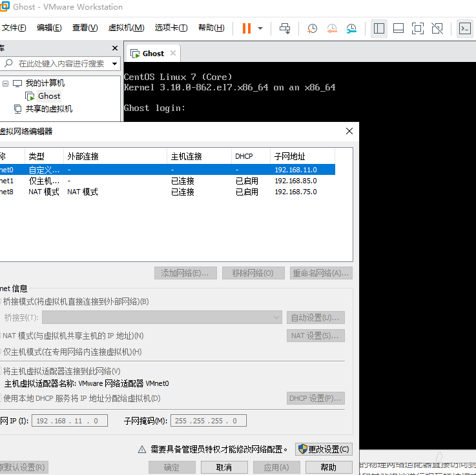Image resolution: width=476 pixels, height=475 pixels.
Task: Click the 帮助 button in dialog
Action: point(329,467)
